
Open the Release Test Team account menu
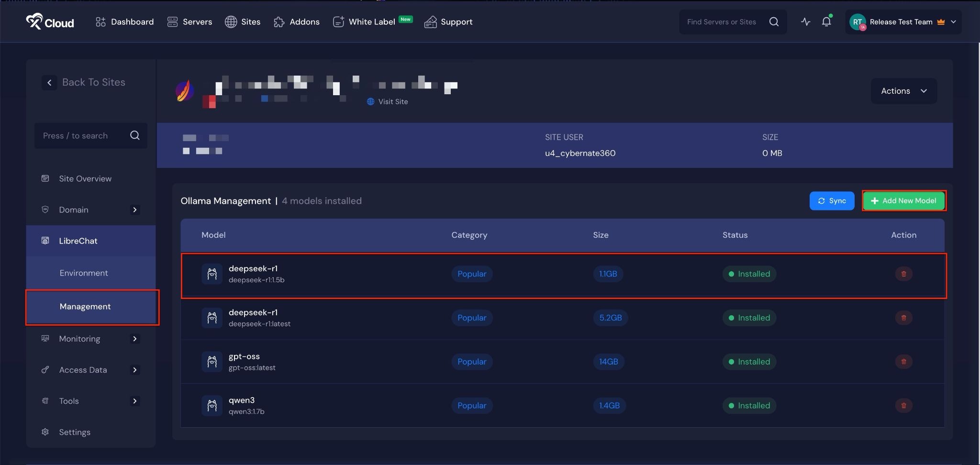coord(902,22)
